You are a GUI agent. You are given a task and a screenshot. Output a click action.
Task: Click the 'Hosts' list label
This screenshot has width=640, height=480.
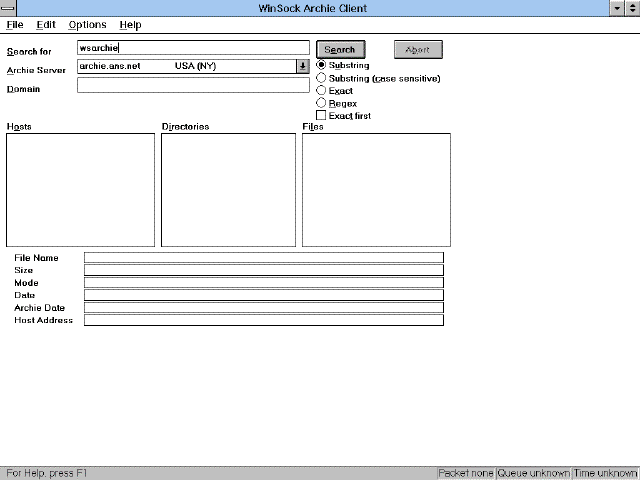[x=19, y=127]
